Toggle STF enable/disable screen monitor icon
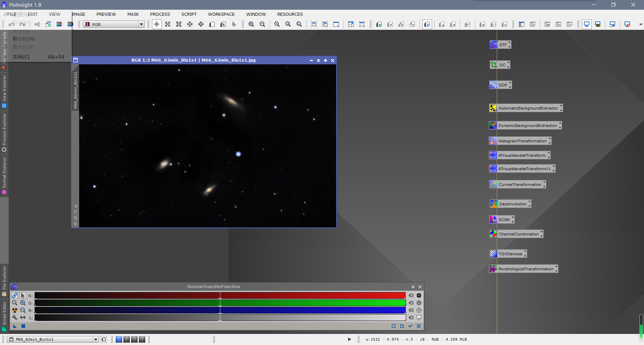 (419, 318)
